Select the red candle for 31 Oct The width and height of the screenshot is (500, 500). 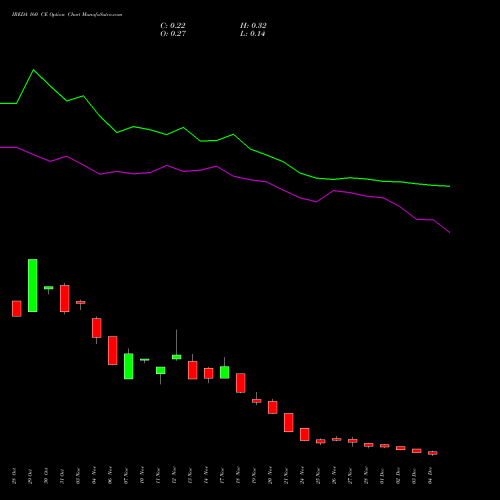65,299
